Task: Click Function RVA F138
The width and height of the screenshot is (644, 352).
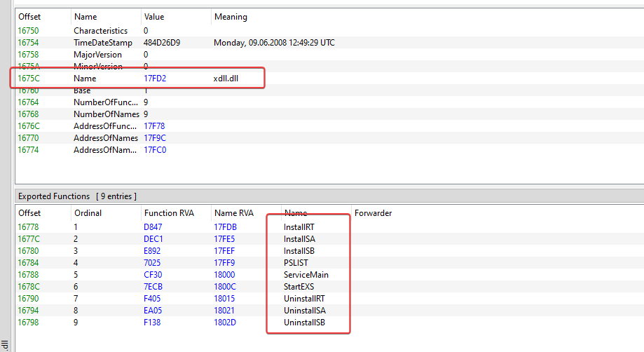Action: coord(152,323)
